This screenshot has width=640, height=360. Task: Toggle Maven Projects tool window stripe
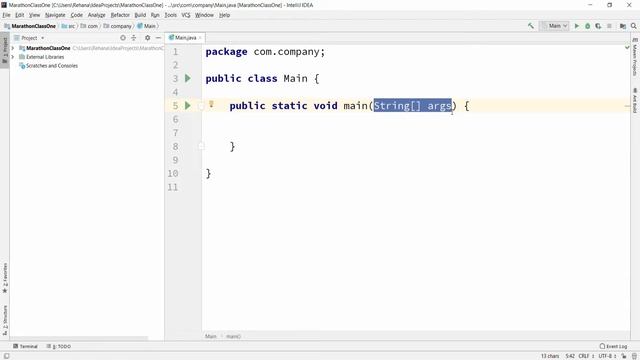(x=635, y=57)
